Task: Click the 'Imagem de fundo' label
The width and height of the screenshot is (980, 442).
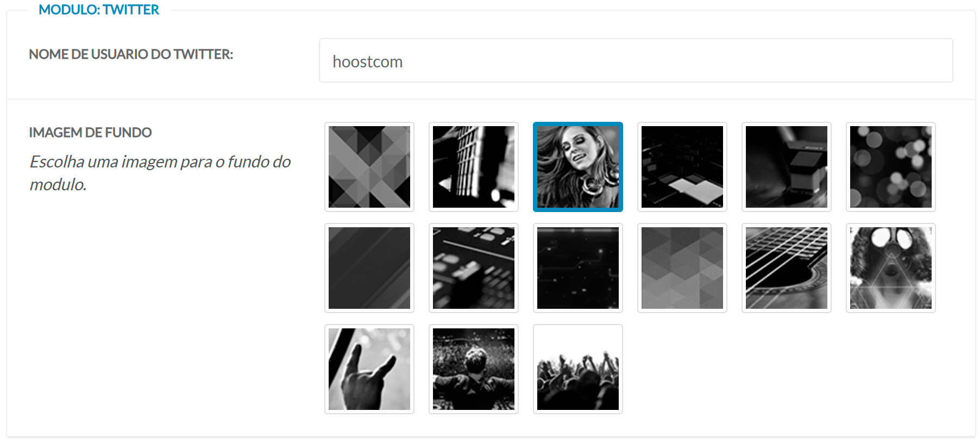Action: point(90,133)
